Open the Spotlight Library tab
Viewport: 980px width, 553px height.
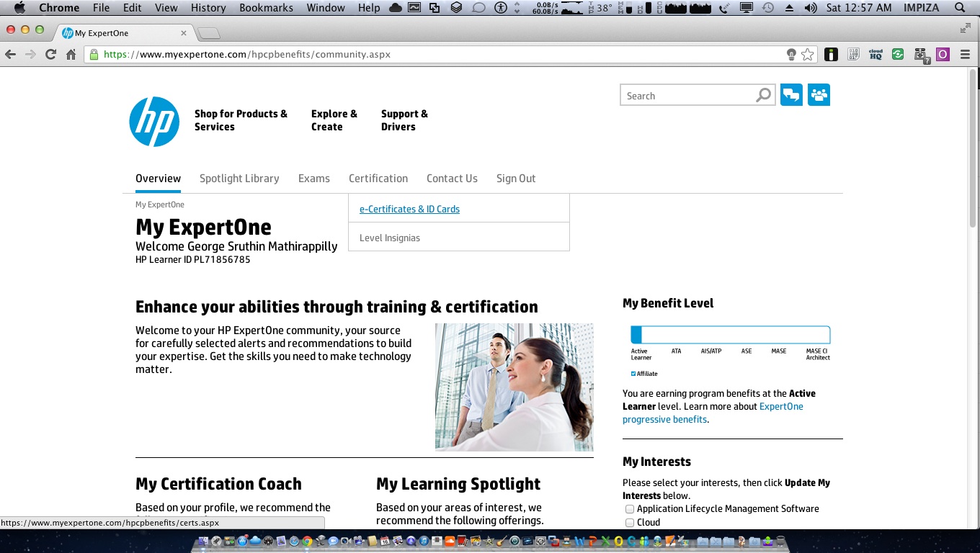239,179
